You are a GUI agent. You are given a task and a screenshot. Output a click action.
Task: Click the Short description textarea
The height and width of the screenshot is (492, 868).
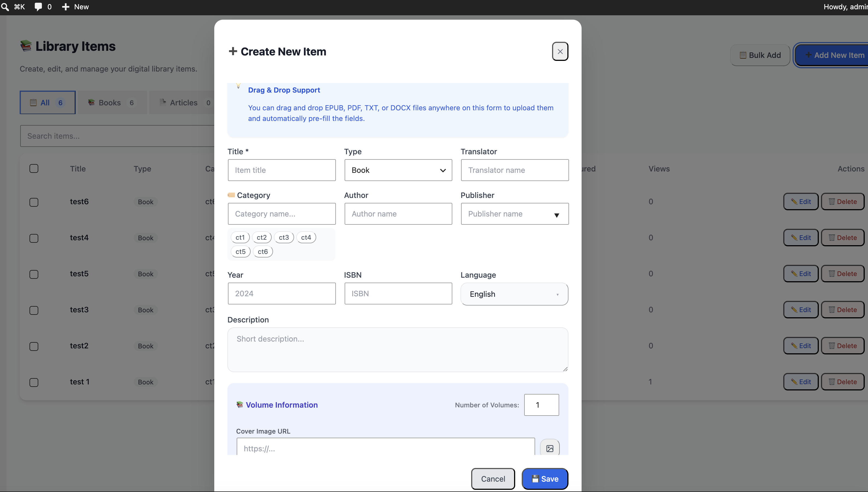[x=398, y=349]
